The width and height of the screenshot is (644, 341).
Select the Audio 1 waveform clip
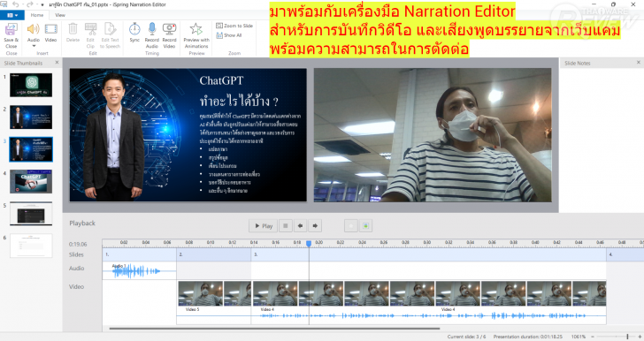139,271
